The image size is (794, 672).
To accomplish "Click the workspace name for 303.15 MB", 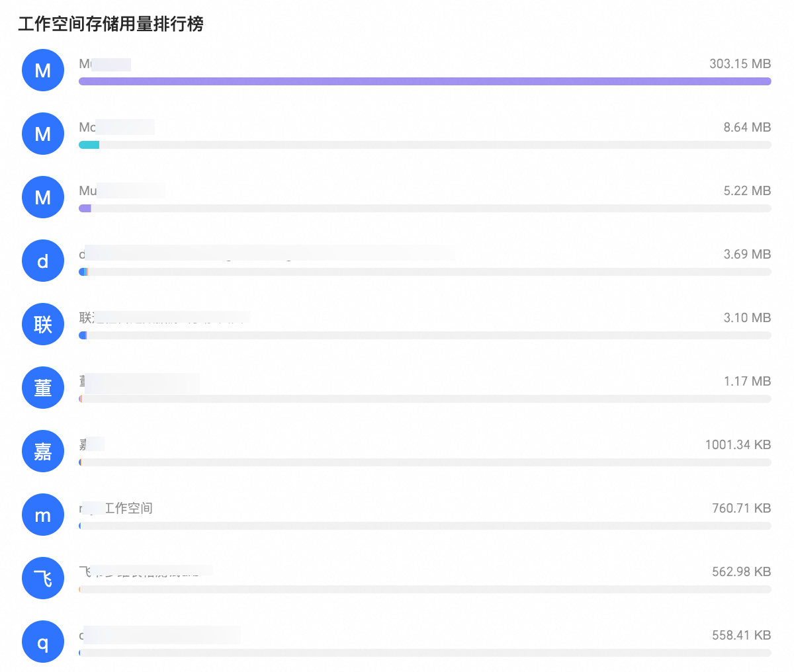I will 105,64.
